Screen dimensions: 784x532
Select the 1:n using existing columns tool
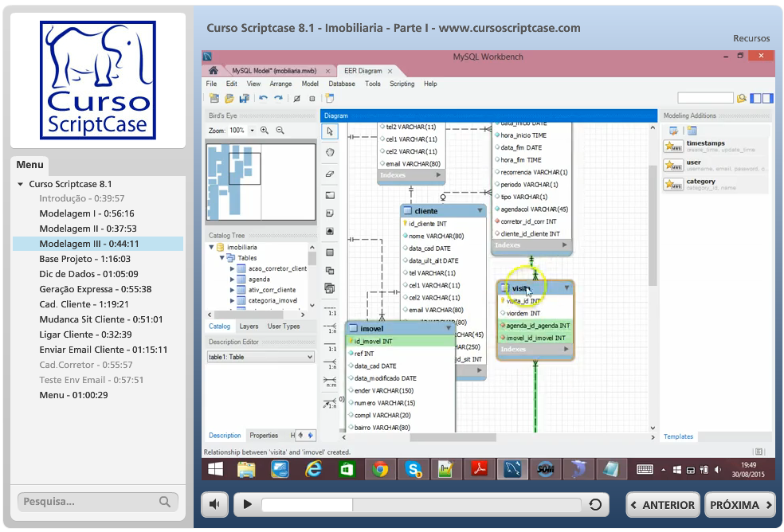click(x=330, y=403)
